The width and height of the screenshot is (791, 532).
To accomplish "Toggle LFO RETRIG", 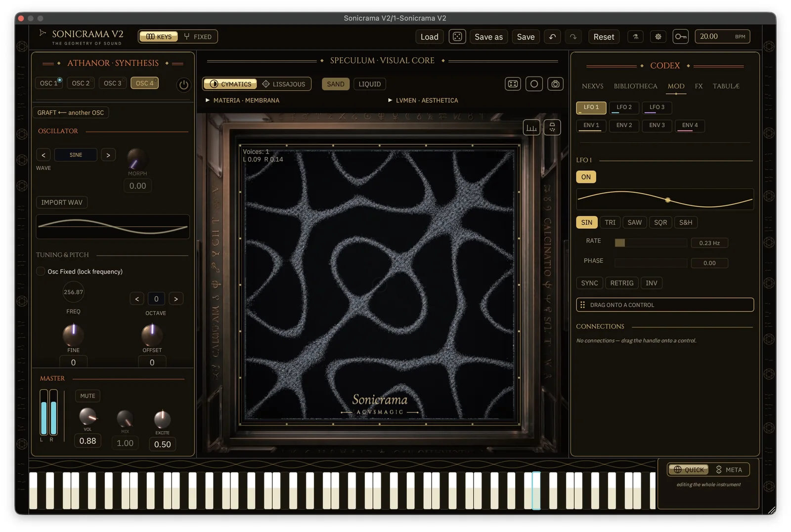I will click(x=621, y=283).
